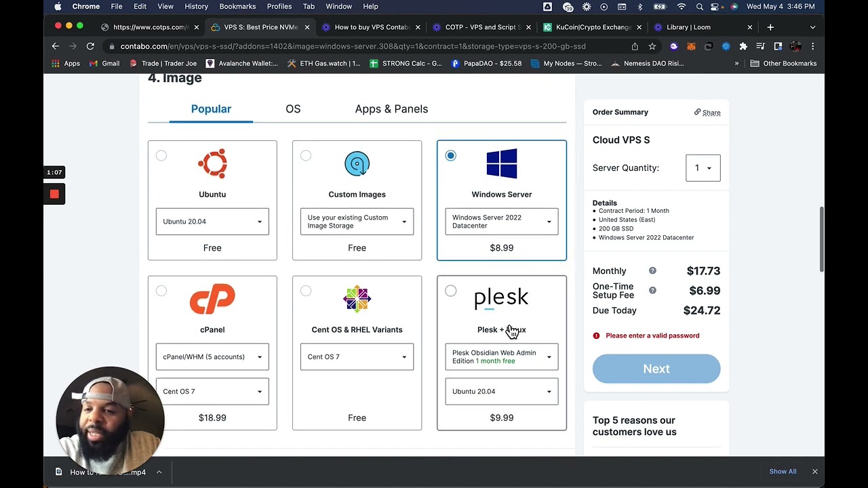Open macOS Spotlight search icon
The image size is (868, 488).
click(x=699, y=7)
